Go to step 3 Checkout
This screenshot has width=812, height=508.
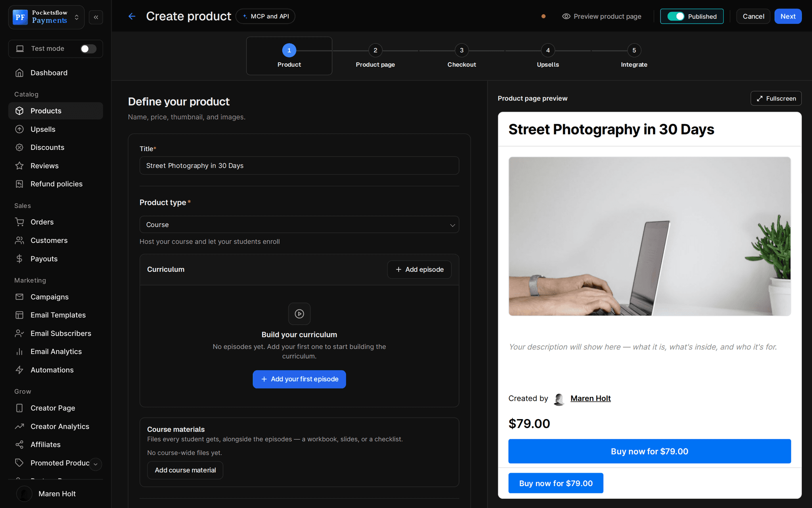pos(462,56)
